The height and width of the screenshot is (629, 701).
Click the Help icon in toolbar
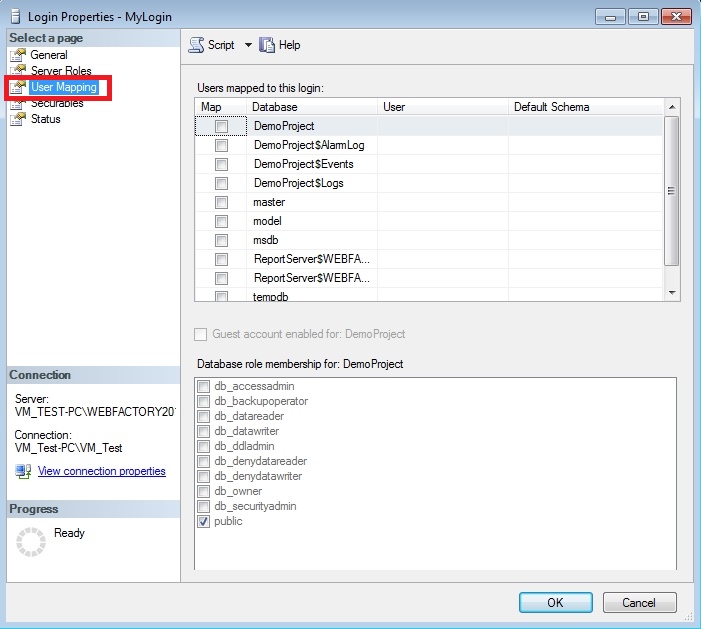coord(267,45)
